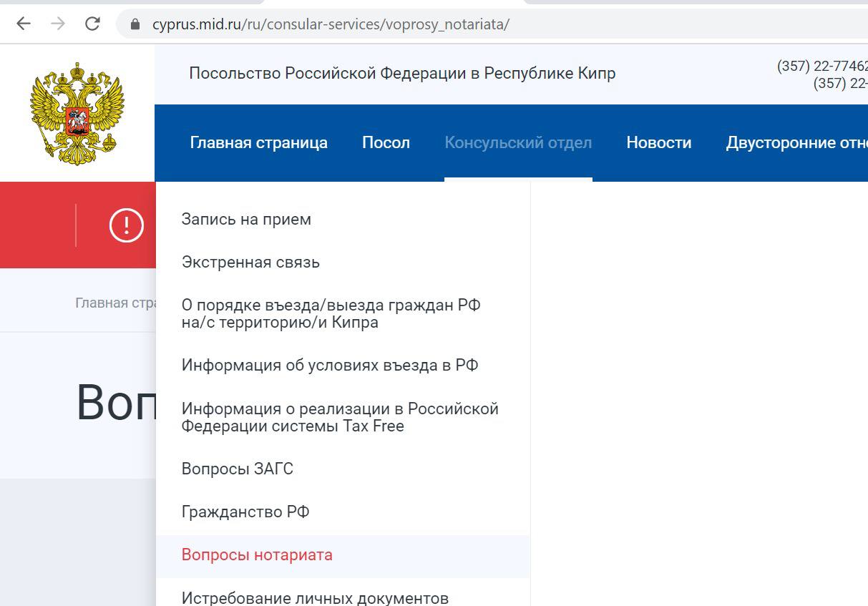Click the browser forward arrow
This screenshot has width=868, height=606.
tap(58, 24)
